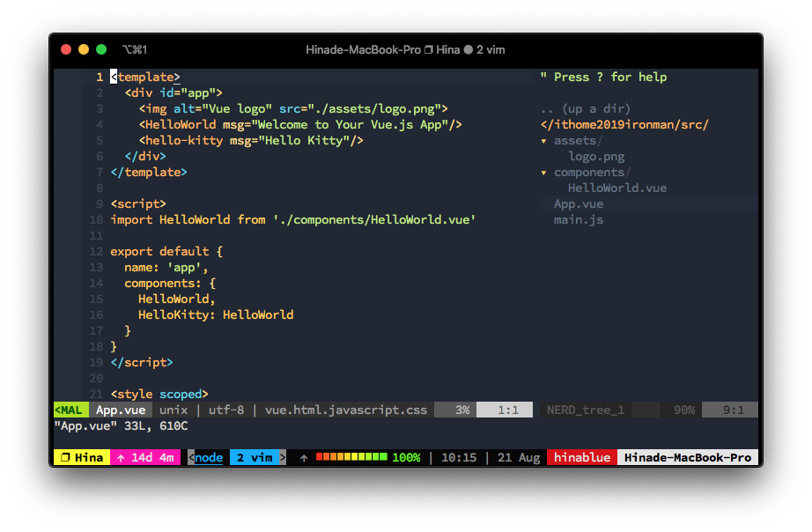
Task: Click the HelloWorld msg tag on line 4
Action: point(299,125)
